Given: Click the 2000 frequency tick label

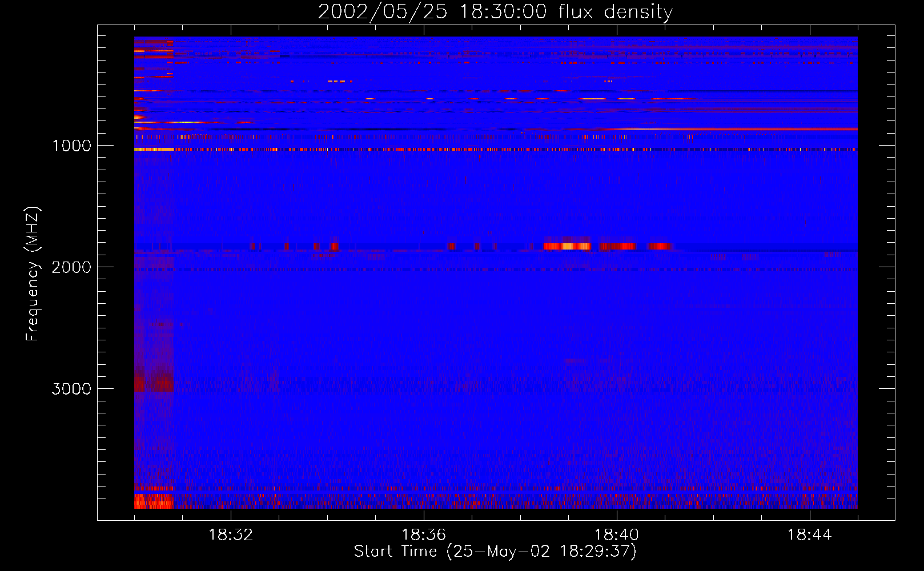Looking at the screenshot, I should point(71,267).
